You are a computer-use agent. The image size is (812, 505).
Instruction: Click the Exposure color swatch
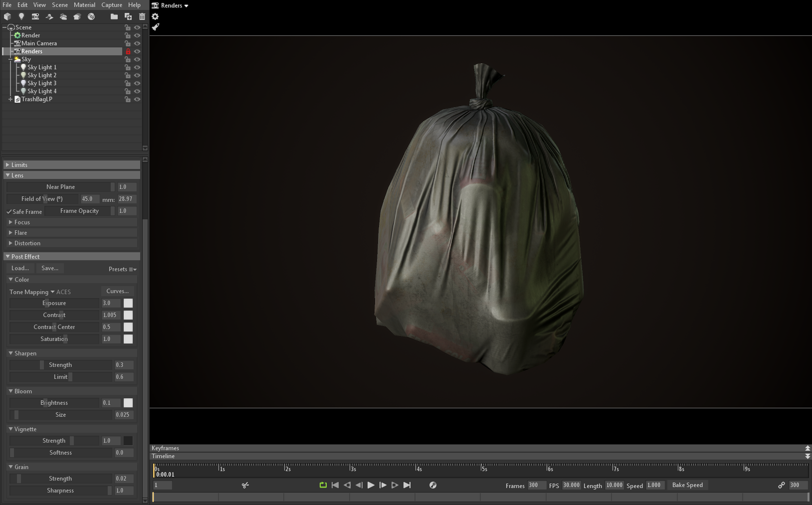point(128,303)
